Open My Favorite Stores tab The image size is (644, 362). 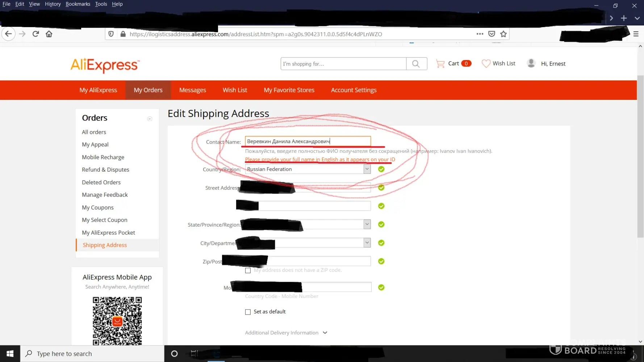coord(289,90)
